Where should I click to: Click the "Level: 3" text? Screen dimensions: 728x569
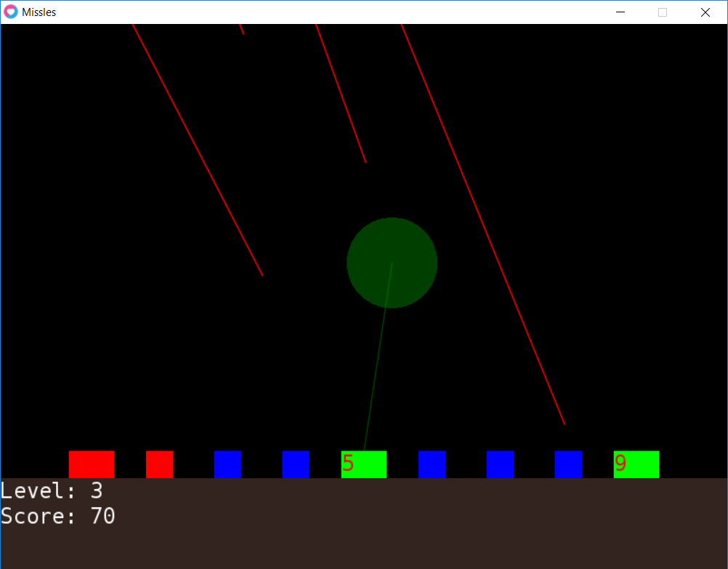click(x=52, y=491)
